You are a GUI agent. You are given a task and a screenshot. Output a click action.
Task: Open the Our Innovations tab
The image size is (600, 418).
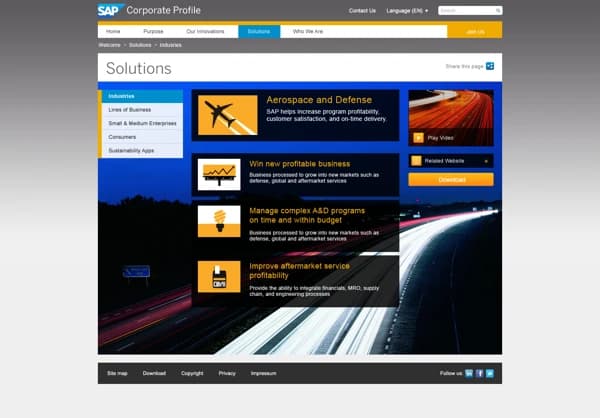tap(205, 31)
